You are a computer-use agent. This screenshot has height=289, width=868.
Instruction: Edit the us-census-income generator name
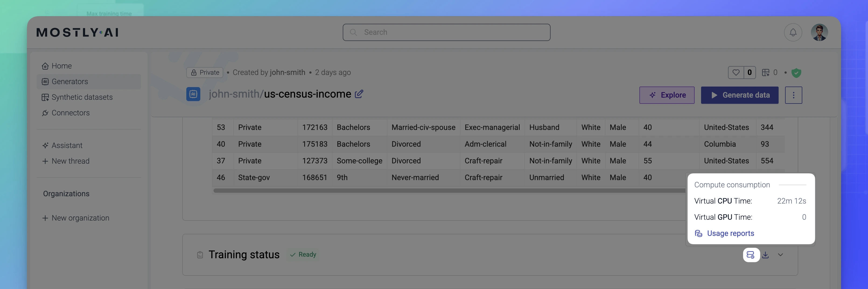point(359,94)
